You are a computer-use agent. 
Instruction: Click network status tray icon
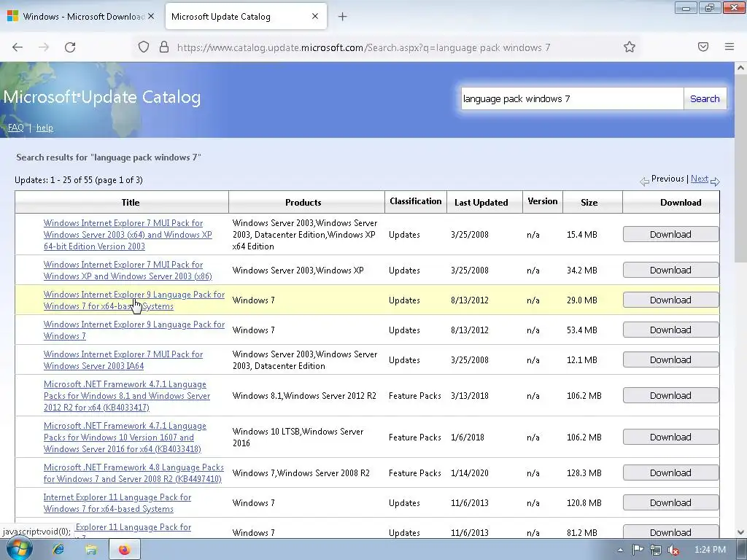coord(656,550)
